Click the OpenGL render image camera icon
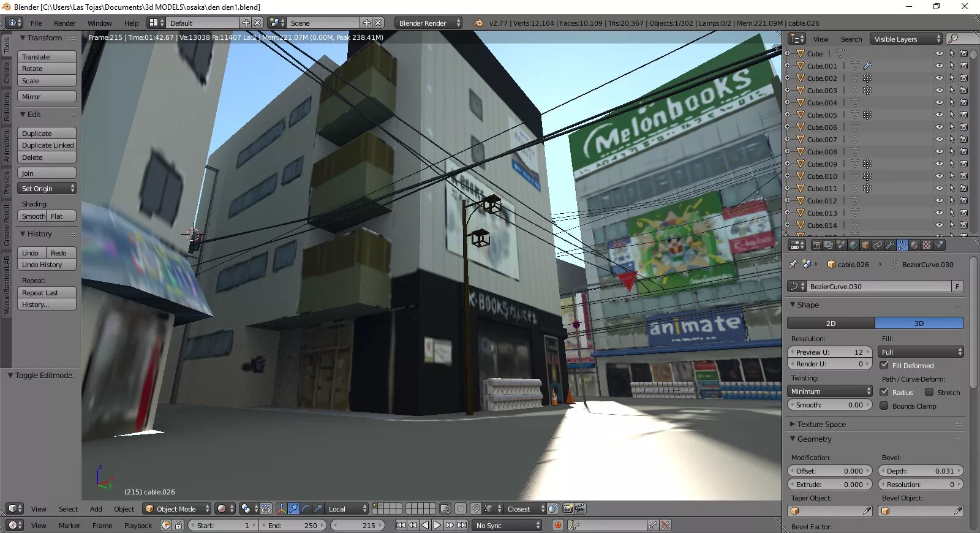The width and height of the screenshot is (980, 533). [x=568, y=508]
